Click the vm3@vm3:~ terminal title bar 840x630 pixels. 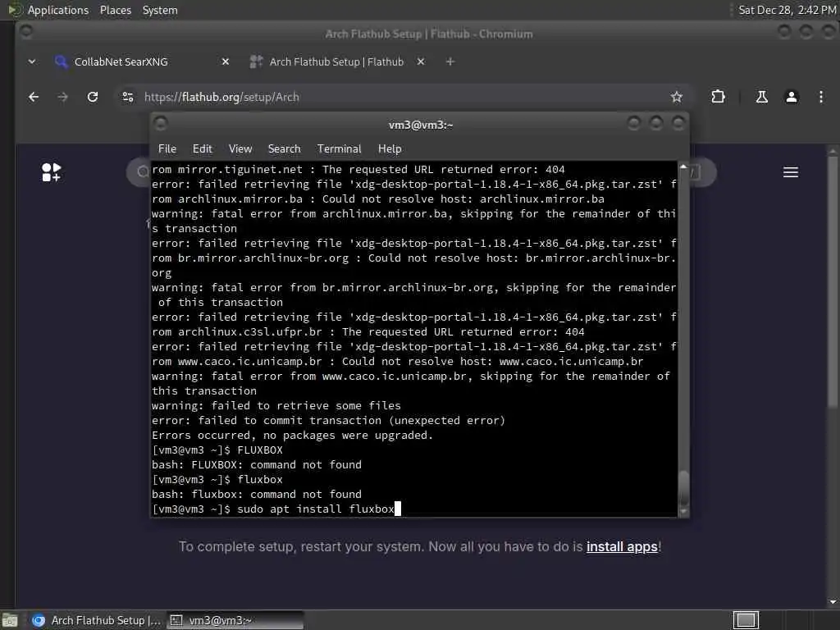pos(421,125)
